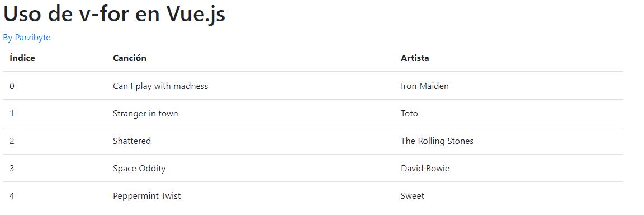Select the Stranger in town cell
The width and height of the screenshot is (644, 215).
click(x=145, y=114)
